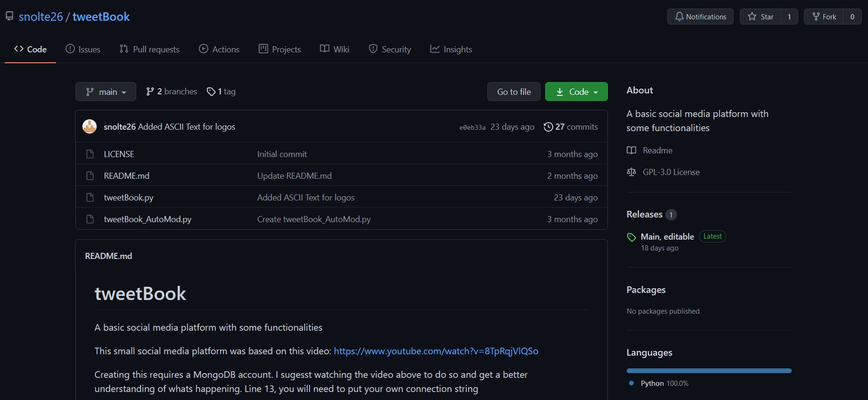This screenshot has width=868, height=400.
Task: Open the tweetBook repository link
Action: [101, 17]
